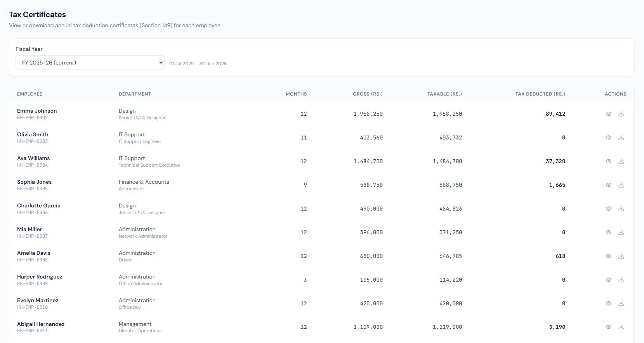Click employee ID HH-EMP-0009
Viewport: 644px width, 343px height.
pos(33,284)
